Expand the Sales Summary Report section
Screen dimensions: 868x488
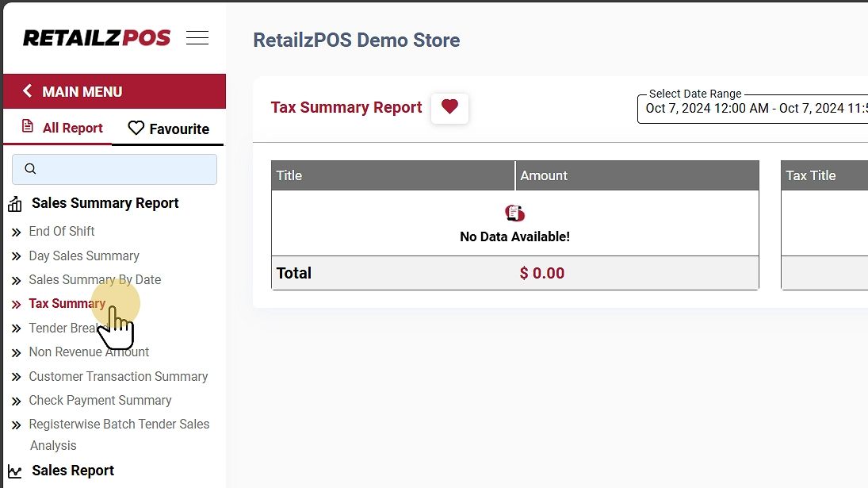tap(105, 203)
